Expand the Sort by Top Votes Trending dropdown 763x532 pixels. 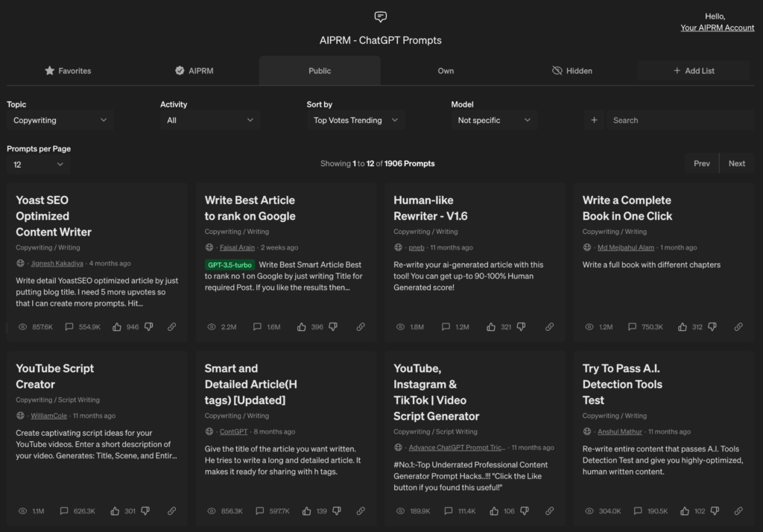[x=355, y=120]
